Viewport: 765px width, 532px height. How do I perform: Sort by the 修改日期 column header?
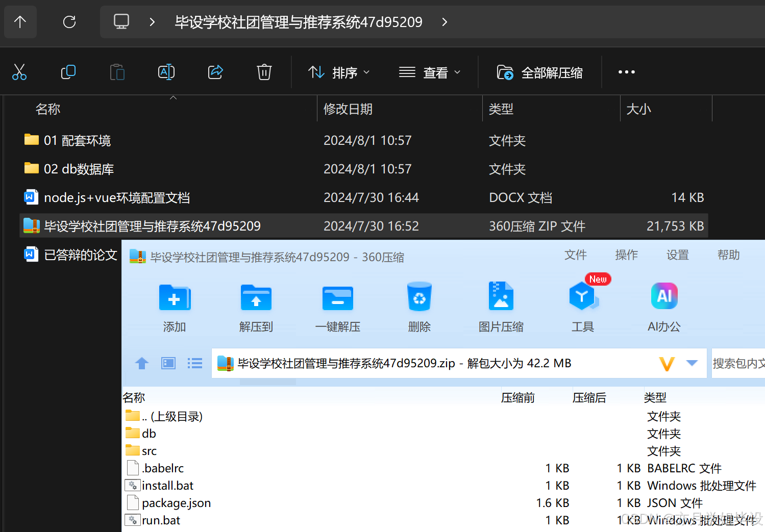[x=348, y=109]
